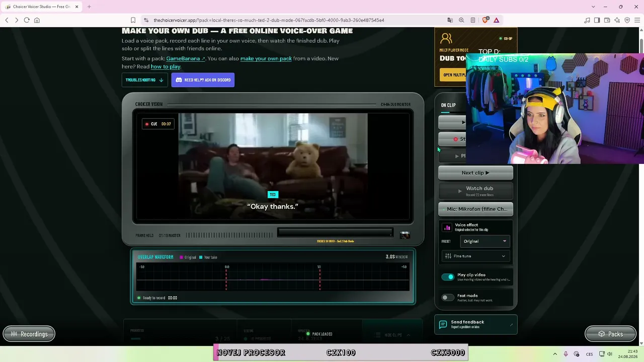Click the CES keyboard language indicator
644x362 pixels.
click(589, 354)
